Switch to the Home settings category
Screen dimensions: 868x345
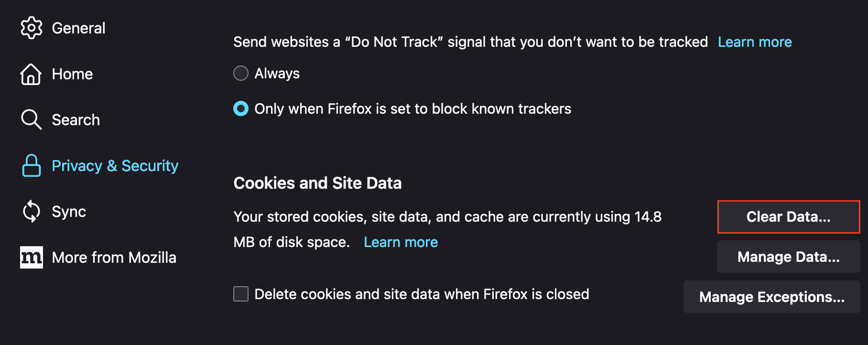pyautogui.click(x=72, y=74)
